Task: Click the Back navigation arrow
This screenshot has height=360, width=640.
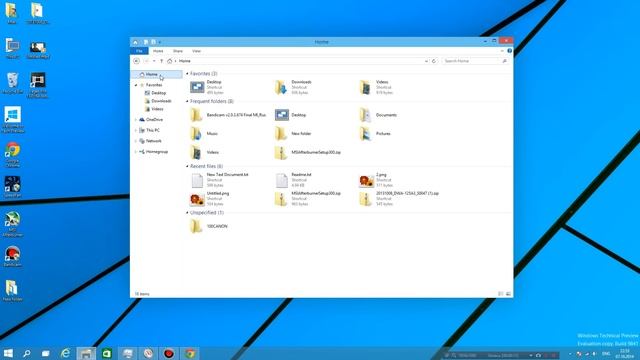Action: coord(136,61)
